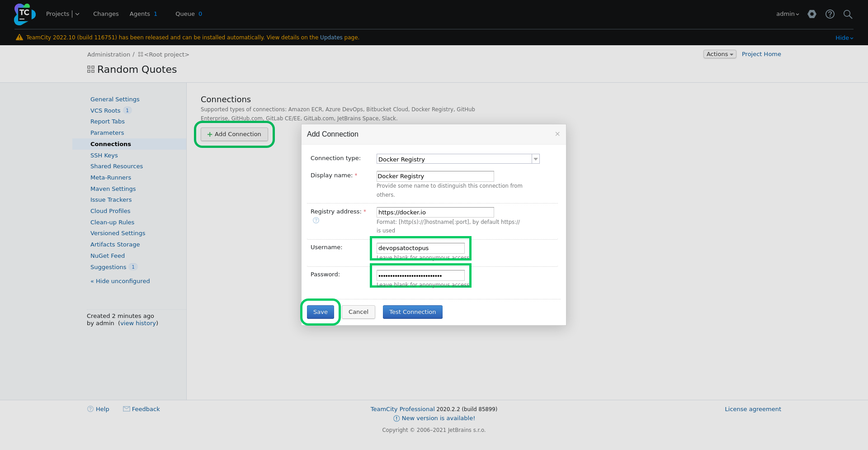Click the Project Home link

(x=761, y=54)
